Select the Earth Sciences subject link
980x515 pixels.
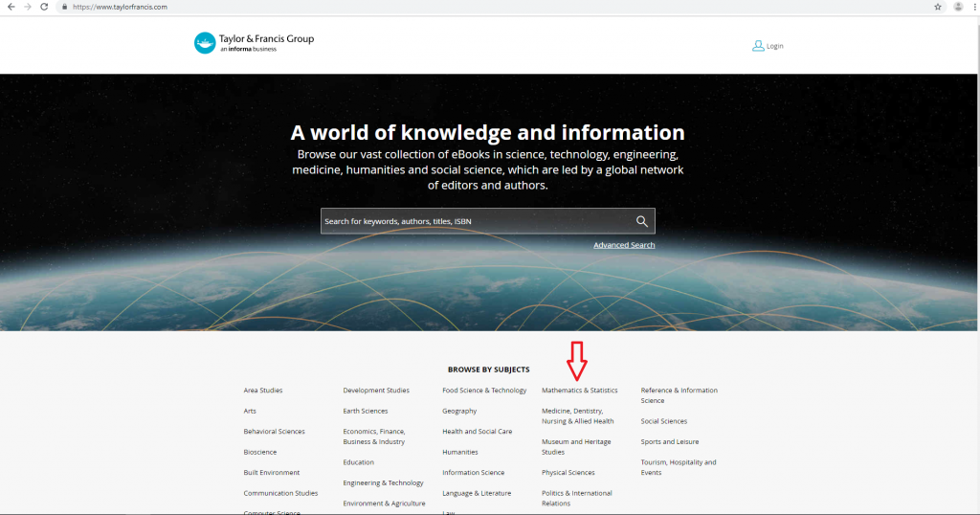point(366,411)
